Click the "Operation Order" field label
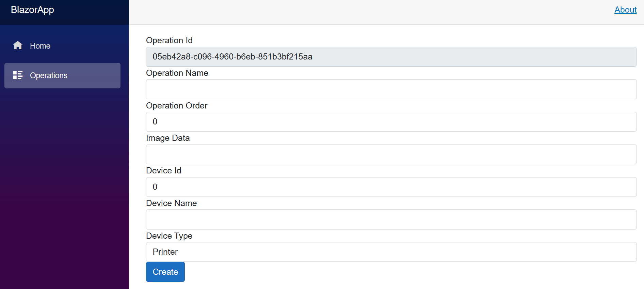This screenshot has height=289, width=644. tap(177, 106)
